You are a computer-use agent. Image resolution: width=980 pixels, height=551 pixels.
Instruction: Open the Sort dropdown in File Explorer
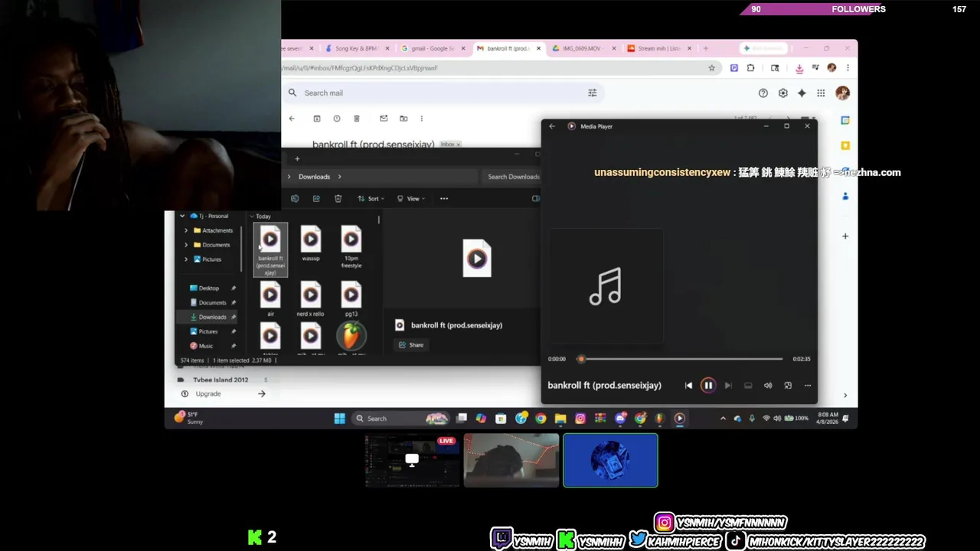[371, 199]
